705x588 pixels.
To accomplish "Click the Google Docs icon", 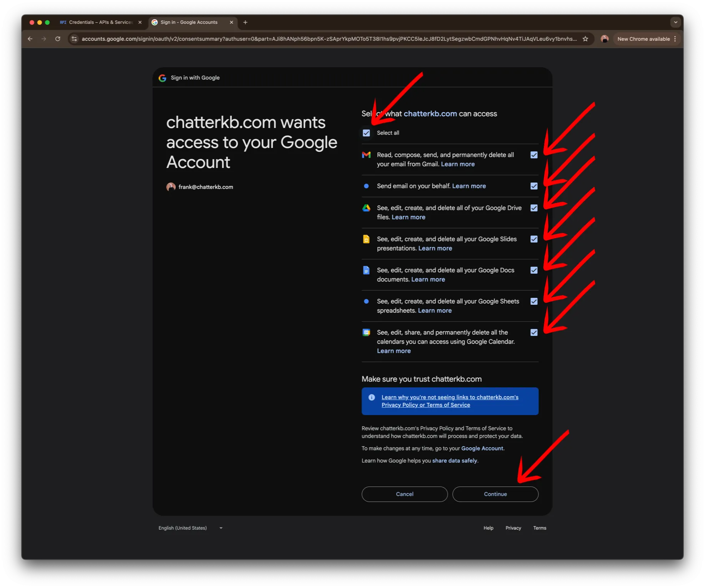I will 366,270.
